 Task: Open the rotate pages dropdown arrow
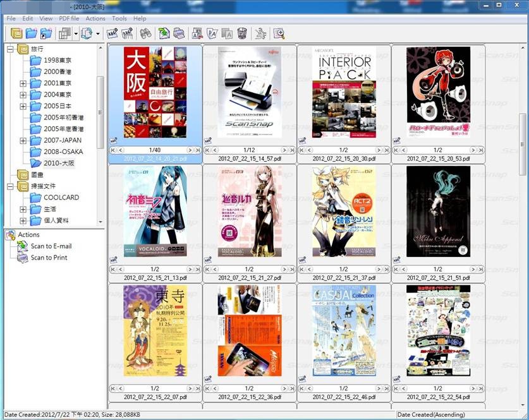(x=98, y=33)
